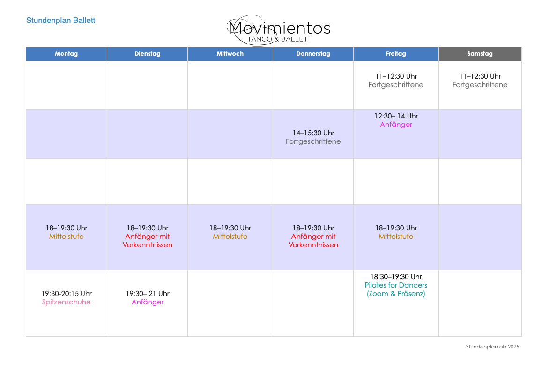Viewport: 557px width, 392px height.
Task: Click Wednesday 18–19:30 Uhr time
Action: click(230, 228)
